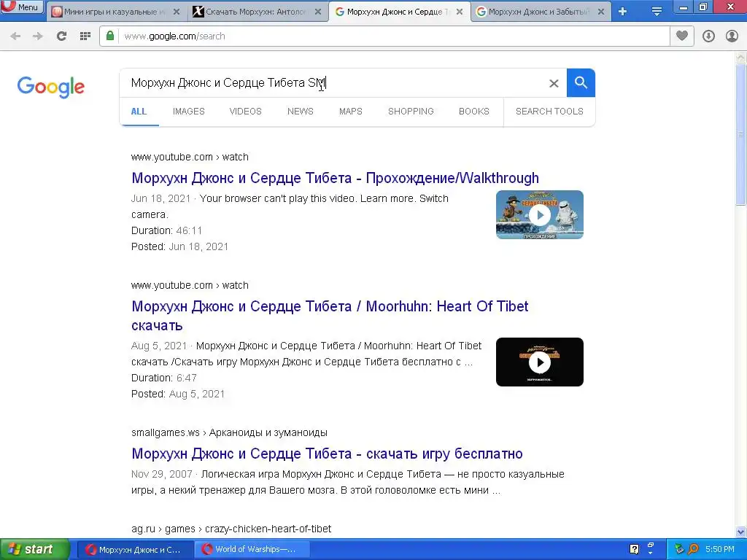Switch to the 'Скачать Морхухн: Антология' tab

(256, 12)
